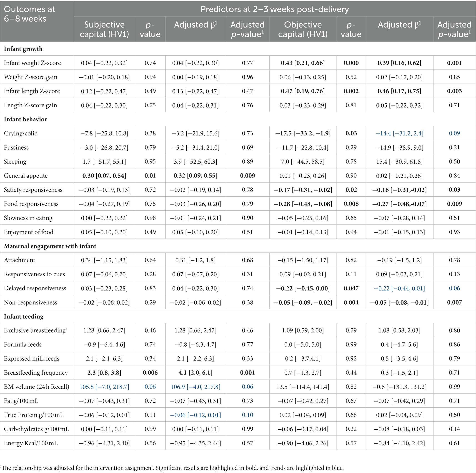This screenshot has height=473, width=476.
Task: Click the 'Crying/colic' row label
Action: coord(20,133)
